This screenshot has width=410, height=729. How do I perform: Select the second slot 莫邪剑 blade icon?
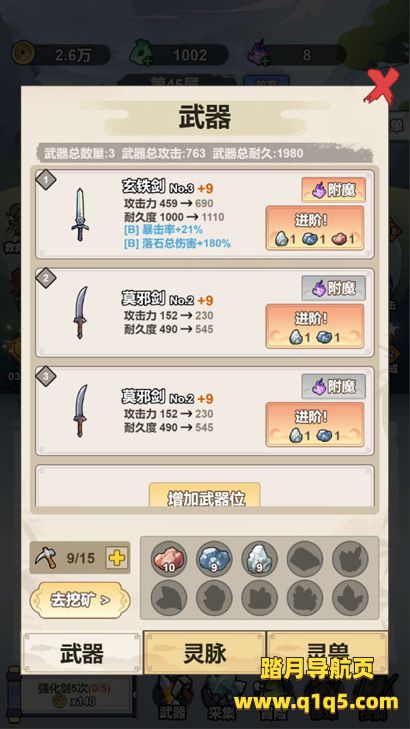(80, 312)
